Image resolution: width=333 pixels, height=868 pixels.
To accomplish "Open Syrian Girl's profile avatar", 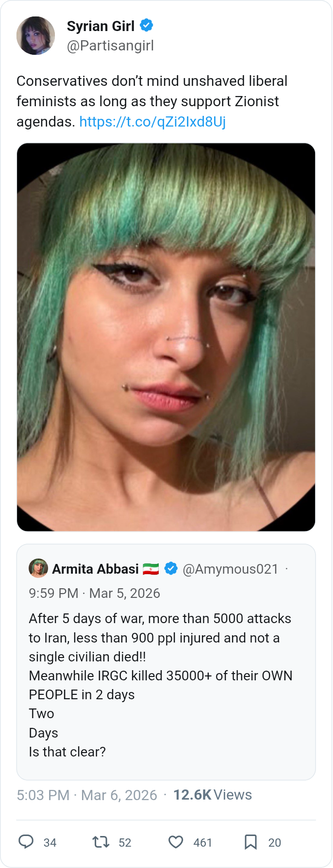I will pyautogui.click(x=35, y=35).
